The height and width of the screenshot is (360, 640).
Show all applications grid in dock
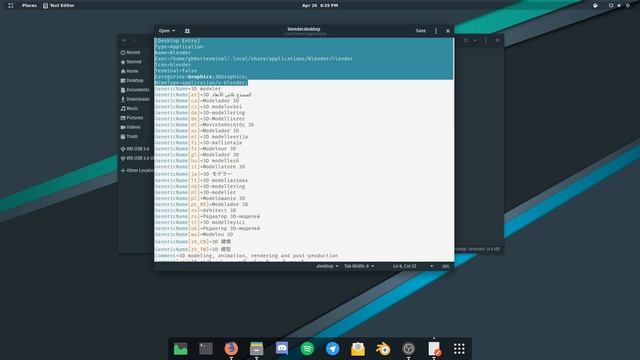[x=459, y=349]
